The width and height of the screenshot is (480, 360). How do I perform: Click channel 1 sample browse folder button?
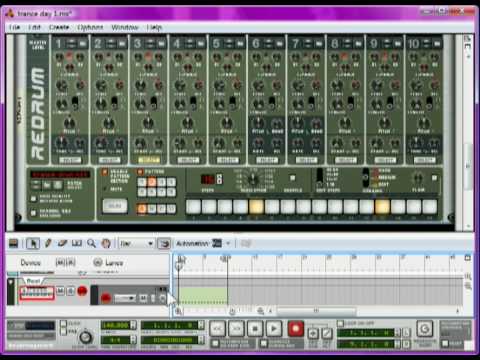point(82,43)
